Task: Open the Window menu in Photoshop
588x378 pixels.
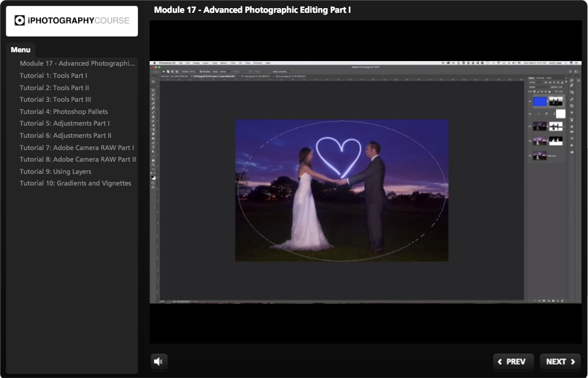Action: [x=258, y=63]
